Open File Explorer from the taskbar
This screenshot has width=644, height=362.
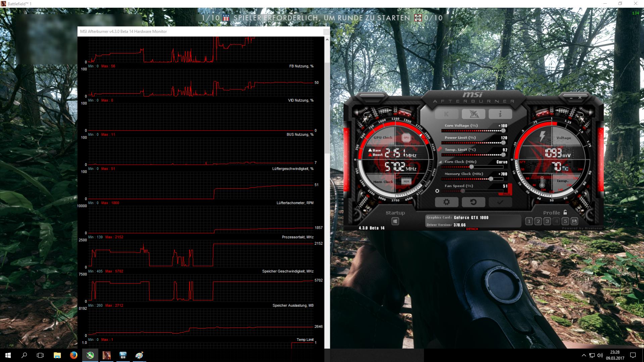(57, 355)
